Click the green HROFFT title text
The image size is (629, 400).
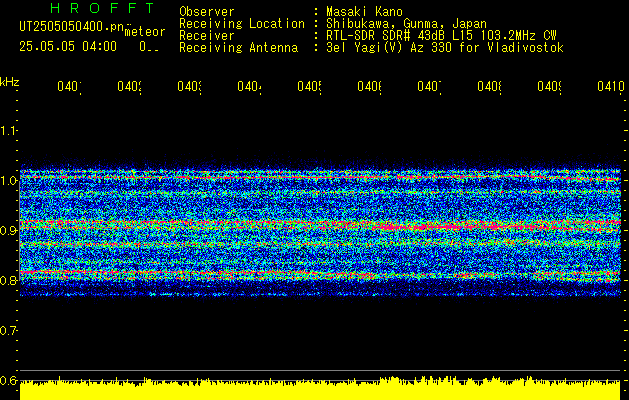(x=102, y=8)
